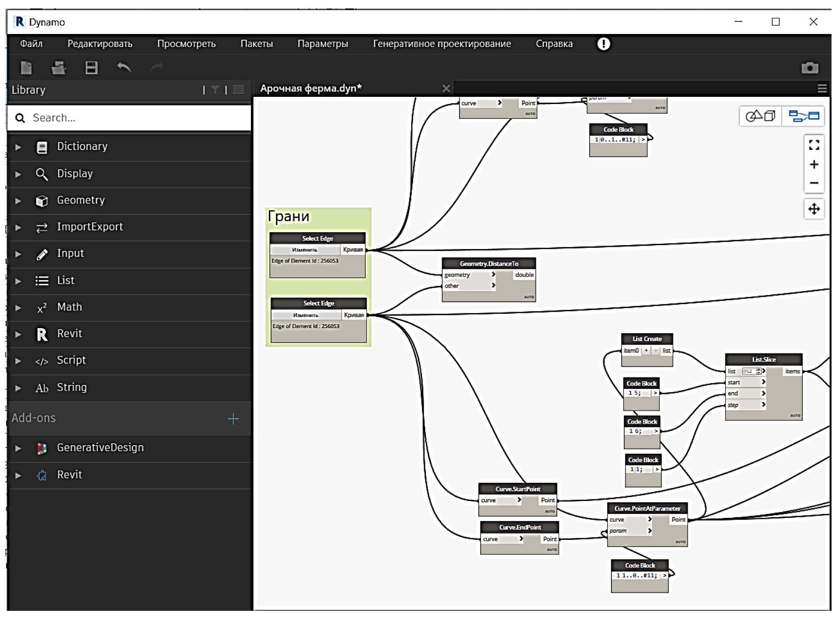This screenshot has height=618, width=840.
Task: Click the Zoom to Fit icon
Action: coord(814,145)
